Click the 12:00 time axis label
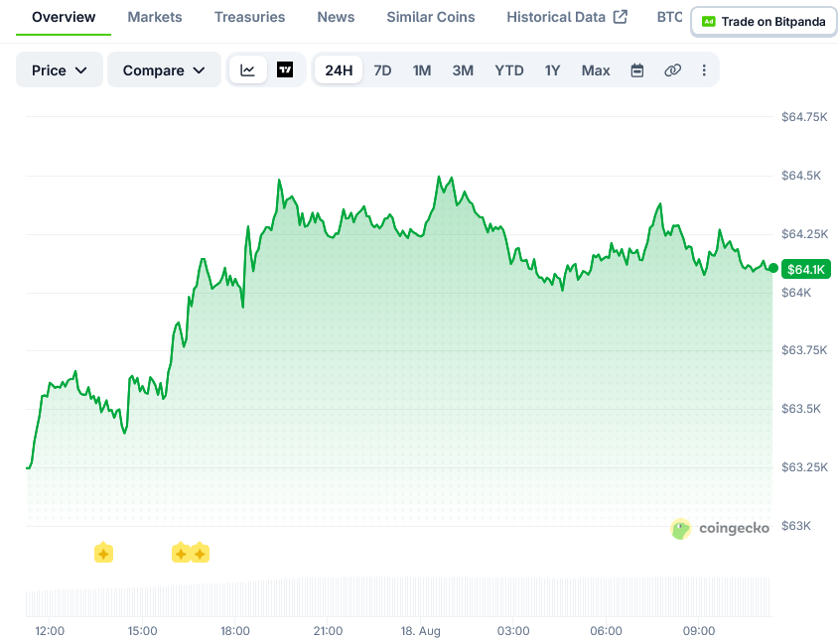 click(x=50, y=631)
